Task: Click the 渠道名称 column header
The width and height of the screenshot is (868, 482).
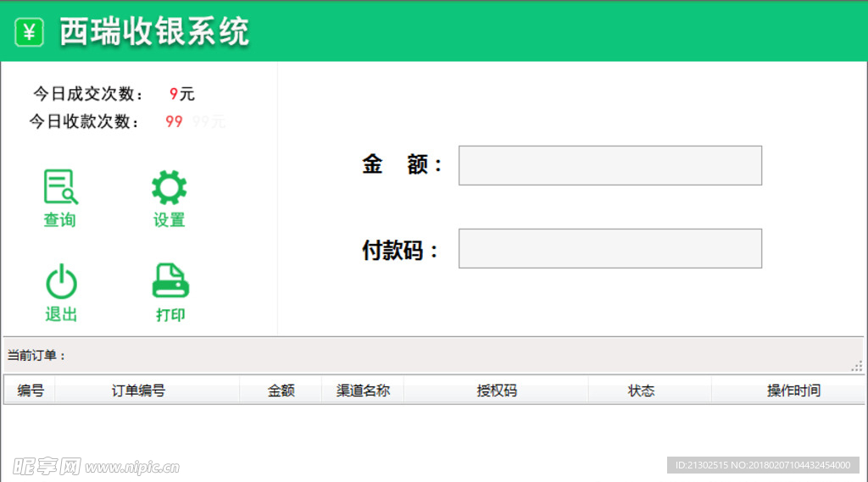Action: coord(363,391)
